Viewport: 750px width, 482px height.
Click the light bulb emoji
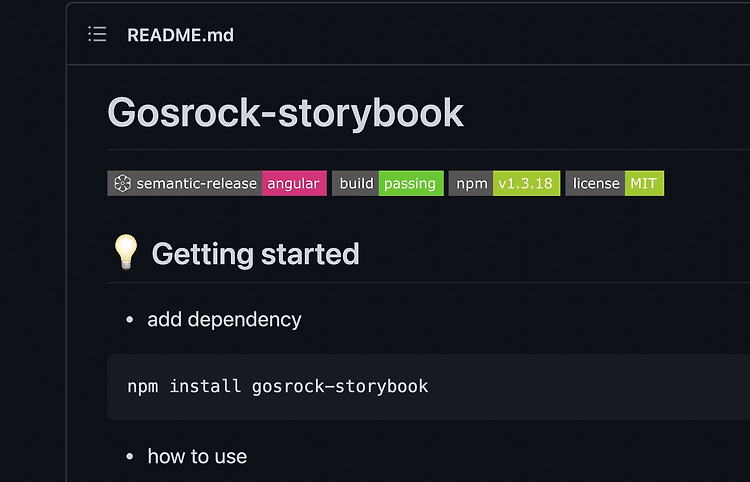pos(126,252)
